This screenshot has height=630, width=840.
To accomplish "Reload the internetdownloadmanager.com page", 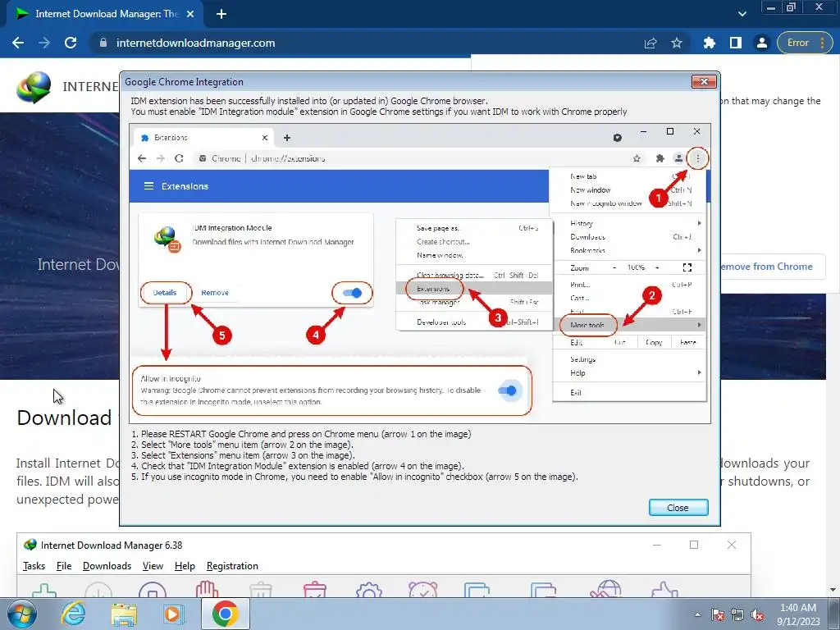I will click(x=71, y=43).
